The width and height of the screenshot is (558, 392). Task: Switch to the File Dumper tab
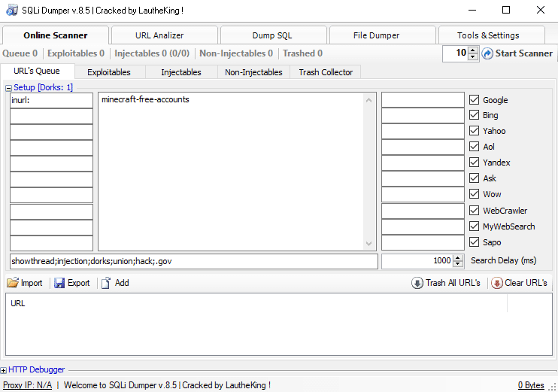383,35
